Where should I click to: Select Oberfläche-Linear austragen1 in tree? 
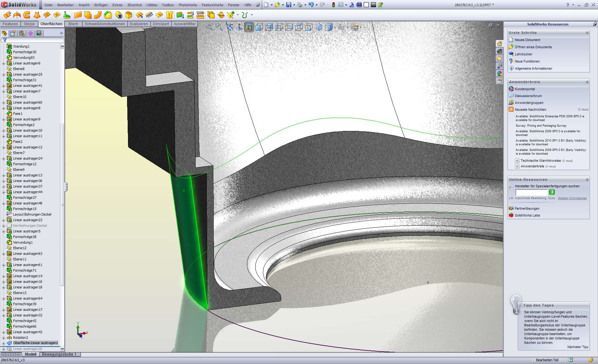pos(35,343)
